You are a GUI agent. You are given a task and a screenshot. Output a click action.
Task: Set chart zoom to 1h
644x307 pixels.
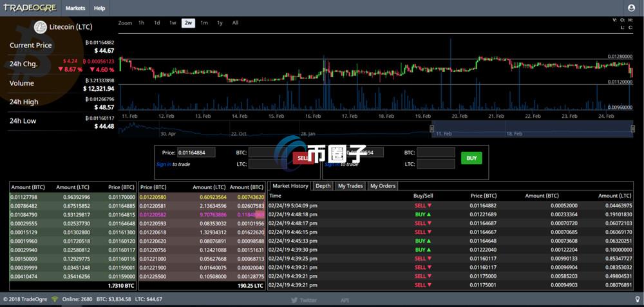point(141,23)
